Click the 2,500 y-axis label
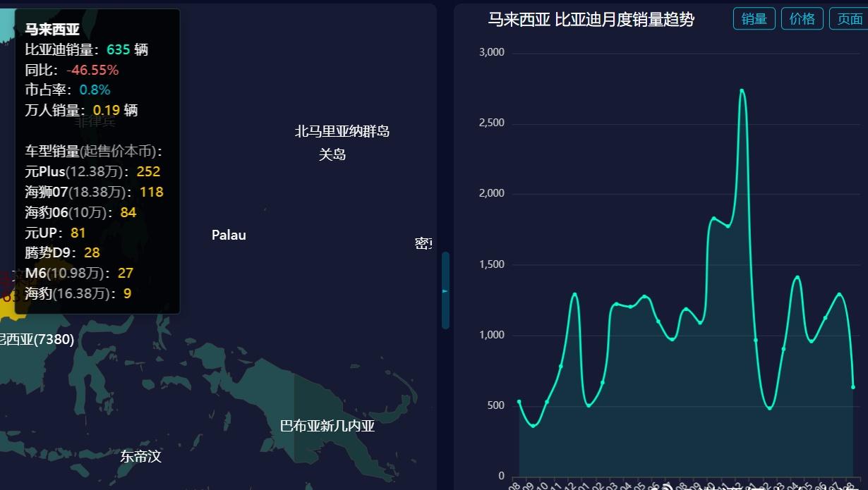This screenshot has width=868, height=490. 491,123
